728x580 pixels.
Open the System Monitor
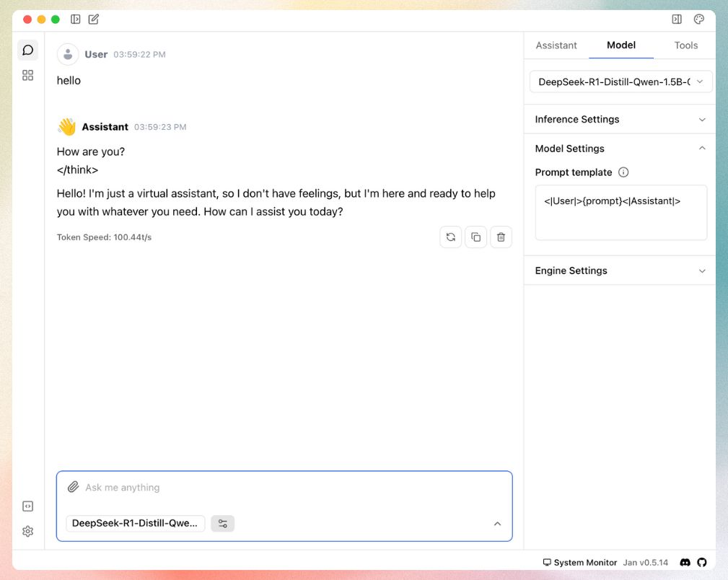(581, 562)
